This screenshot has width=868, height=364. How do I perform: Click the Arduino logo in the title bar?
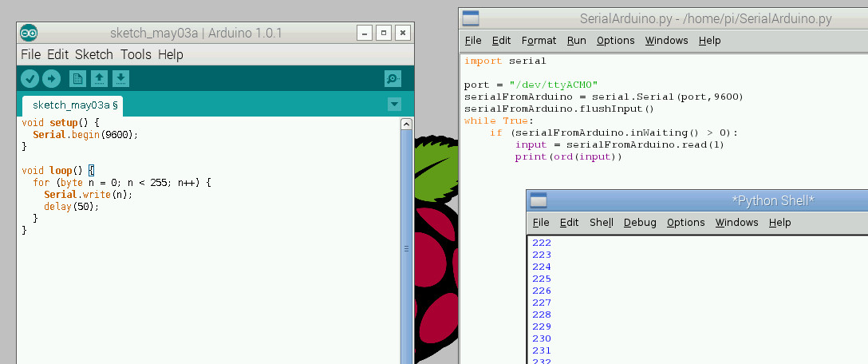tap(29, 34)
